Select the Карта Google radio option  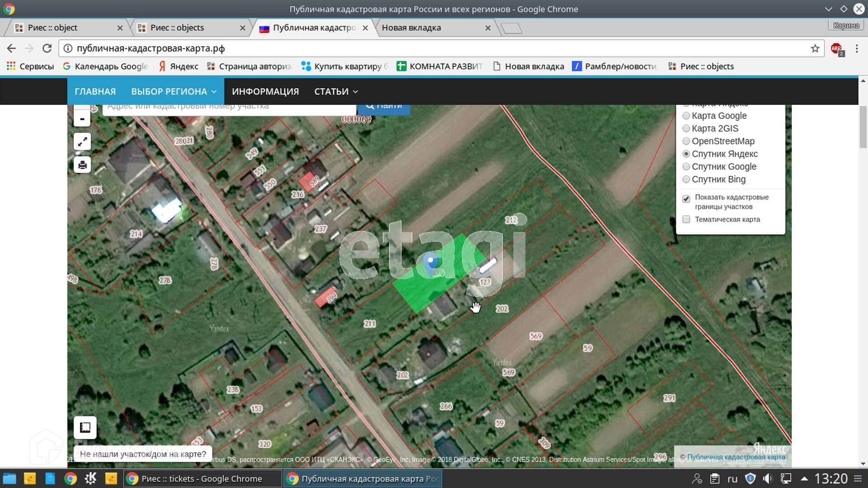point(686,116)
